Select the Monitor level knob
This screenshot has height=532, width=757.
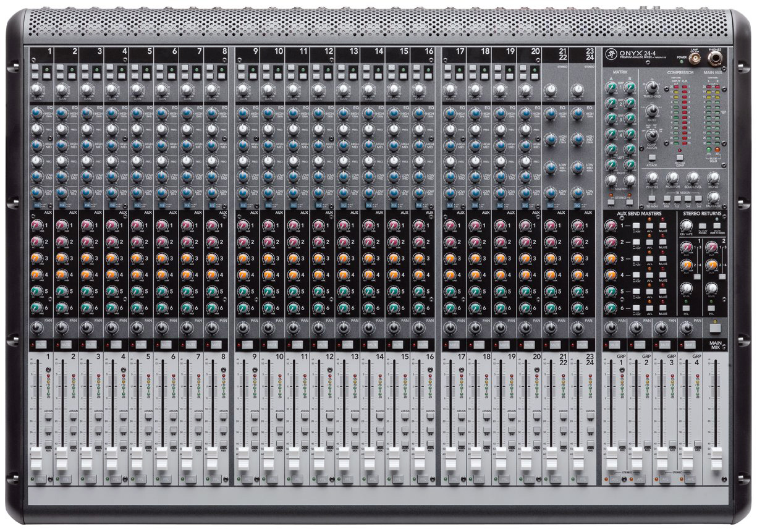click(674, 179)
